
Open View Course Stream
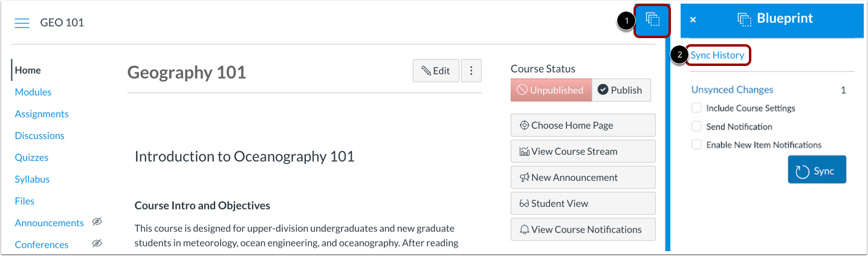pyautogui.click(x=583, y=151)
